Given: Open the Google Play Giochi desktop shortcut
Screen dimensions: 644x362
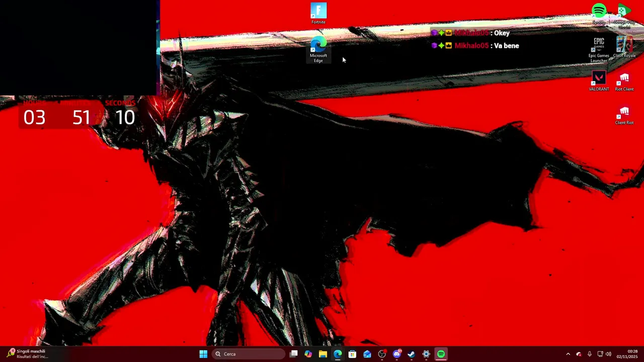Looking at the screenshot, I should [624, 16].
